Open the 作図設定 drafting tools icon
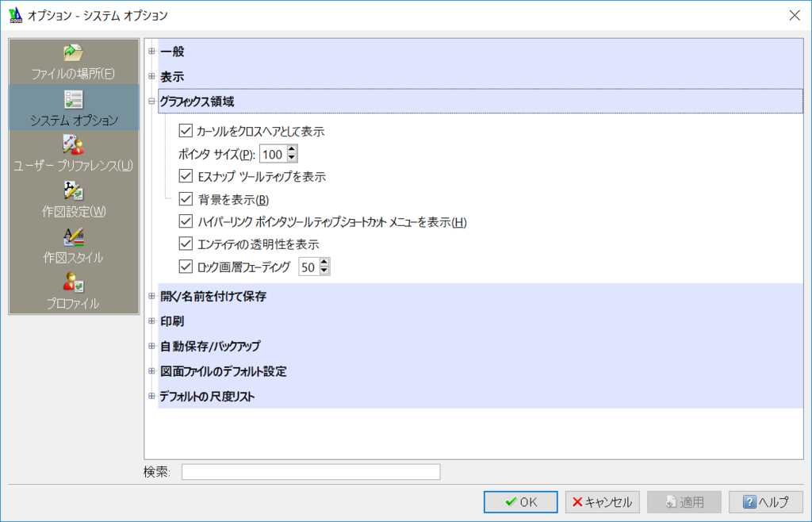Image resolution: width=812 pixels, height=522 pixels. [x=74, y=190]
